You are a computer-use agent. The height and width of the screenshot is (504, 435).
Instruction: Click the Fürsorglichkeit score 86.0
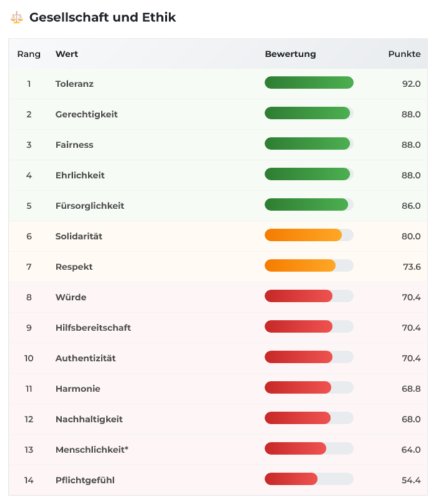click(x=411, y=205)
